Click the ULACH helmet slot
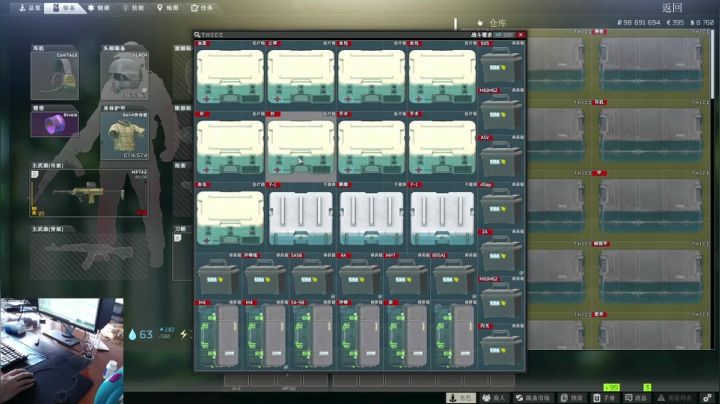Screen dimensions: 720x404 pos(125,75)
